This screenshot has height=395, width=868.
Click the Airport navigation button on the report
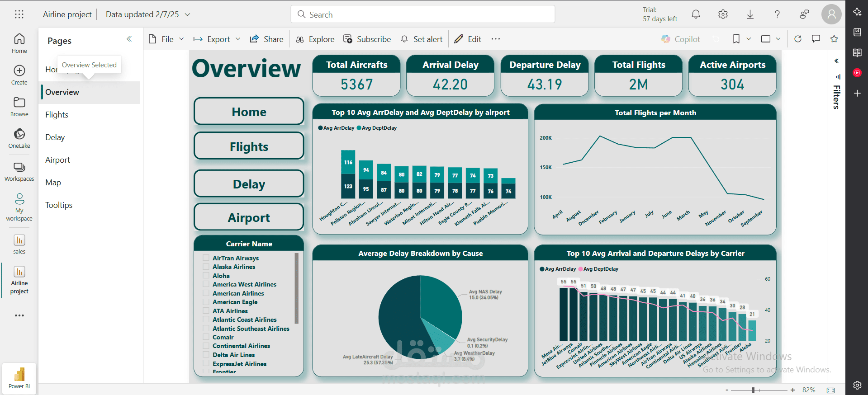click(249, 217)
